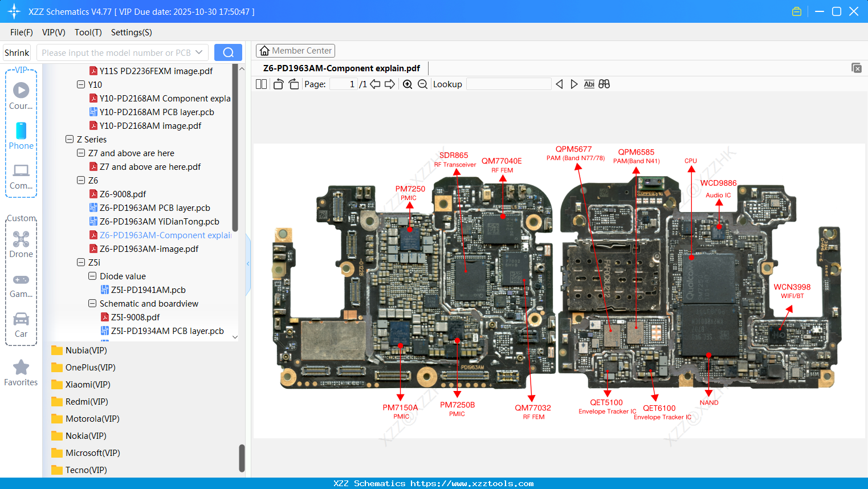
Task: Click the blue search magnifier button
Action: tap(228, 52)
